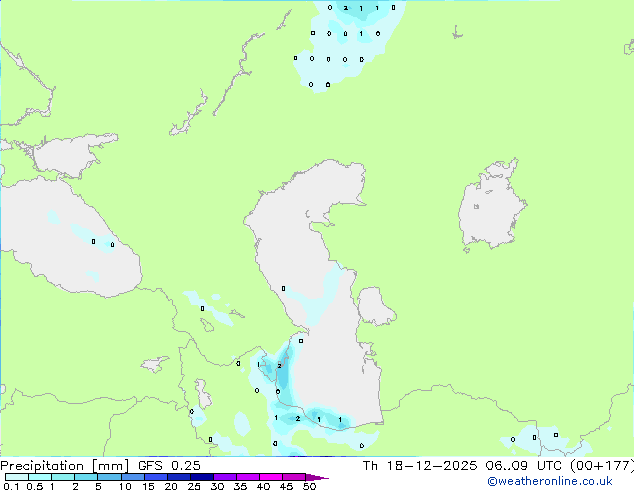Image resolution: width=634 pixels, height=490 pixels.
Task: Pick the magenta swatch between 40 and 45
Action: pos(271,477)
